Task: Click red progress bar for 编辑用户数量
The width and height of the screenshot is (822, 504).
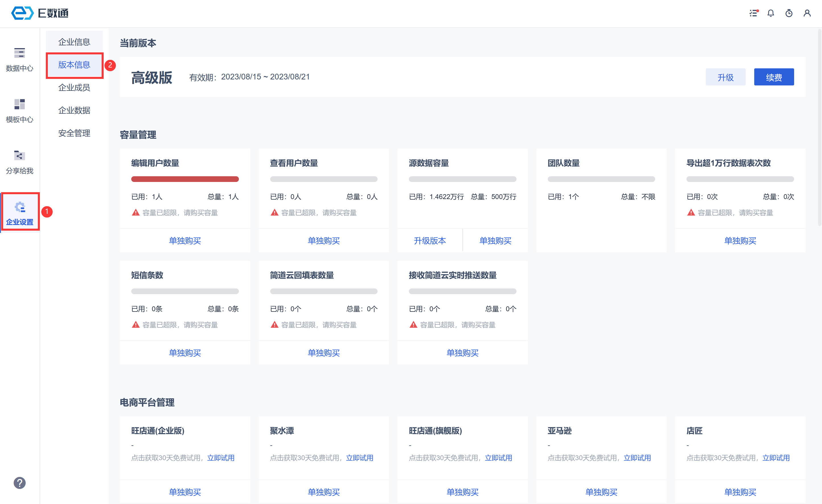Action: point(185,179)
